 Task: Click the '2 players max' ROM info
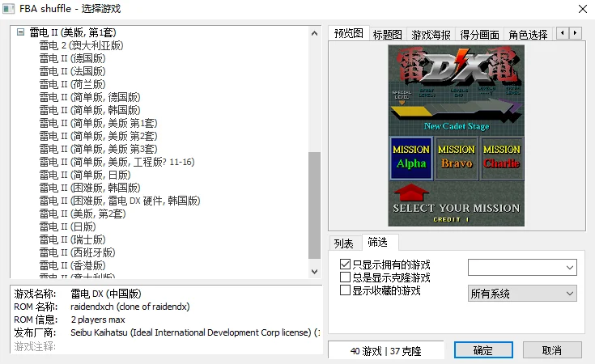pyautogui.click(x=98, y=320)
